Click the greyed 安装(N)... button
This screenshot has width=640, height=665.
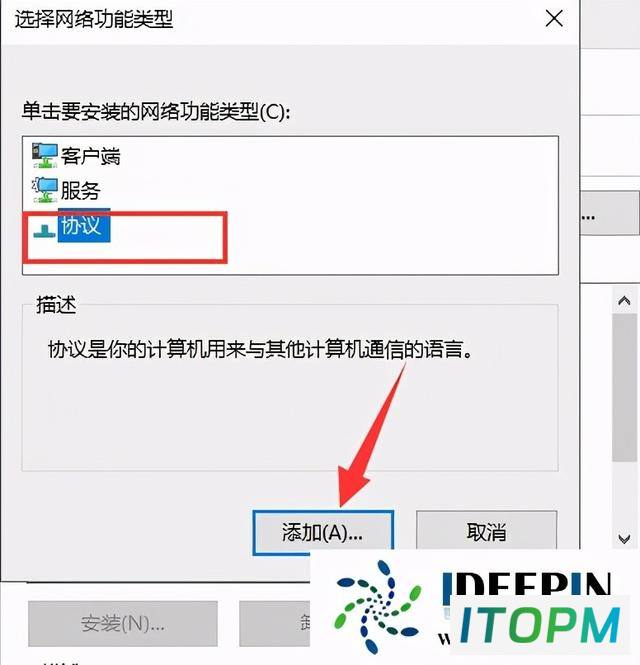click(123, 623)
